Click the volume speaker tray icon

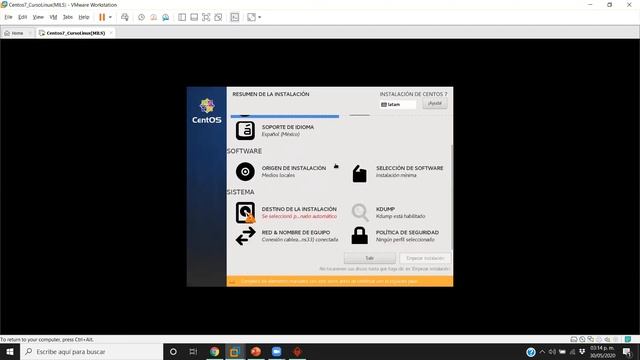(552, 351)
